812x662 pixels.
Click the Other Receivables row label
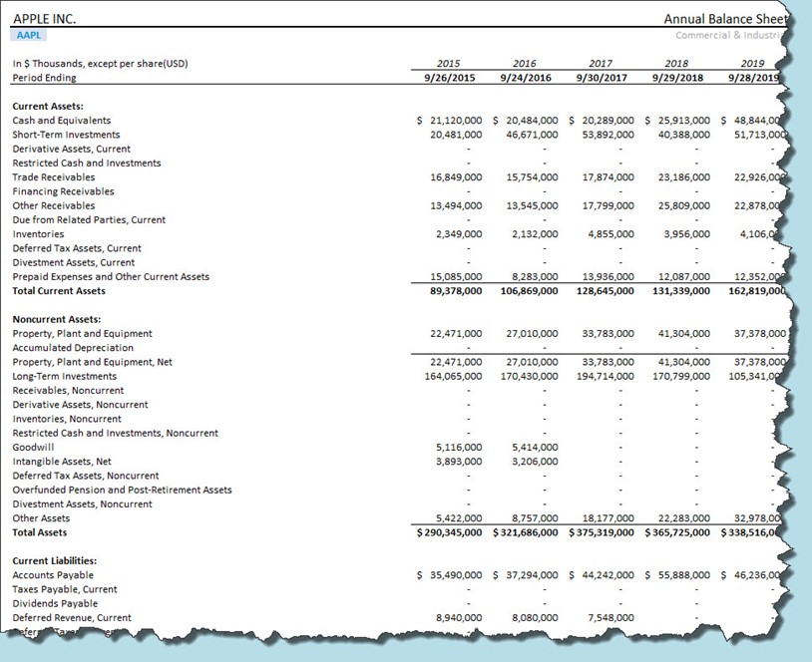point(54,205)
